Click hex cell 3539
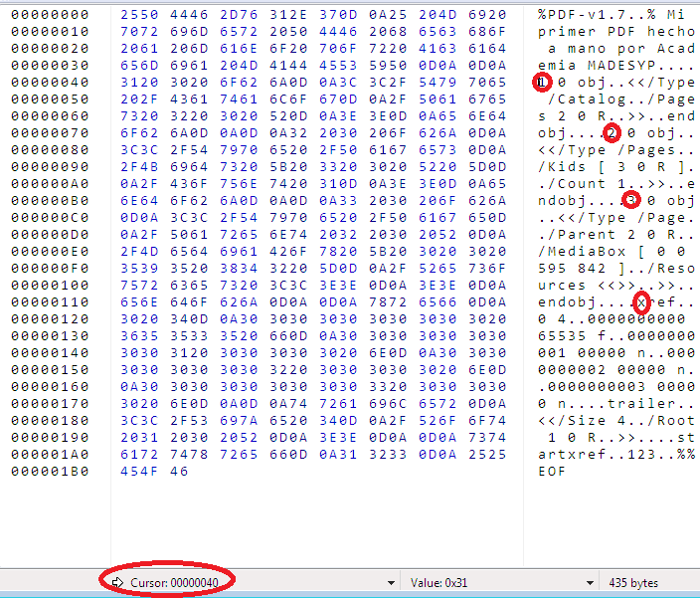The image size is (700, 598). pyautogui.click(x=139, y=269)
